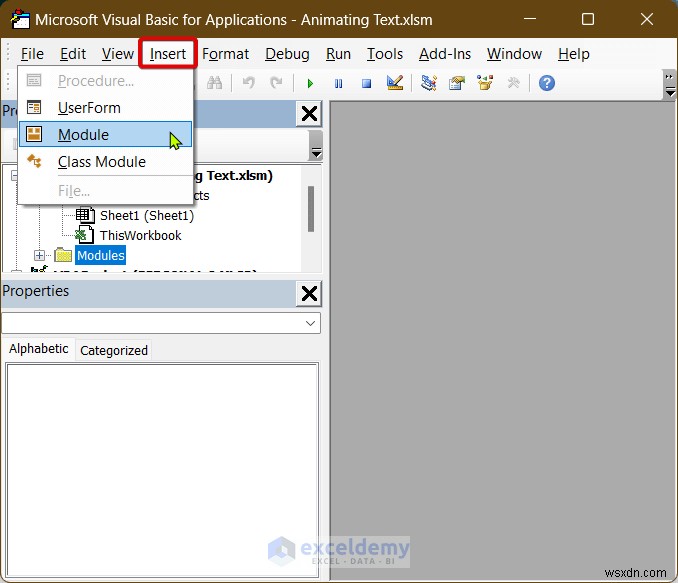Switch to the Categorized tab
678x583 pixels.
pos(114,350)
